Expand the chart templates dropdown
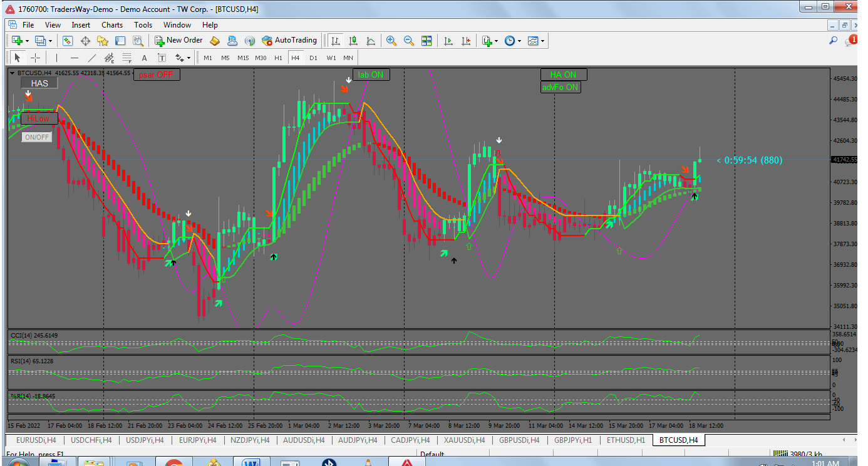This screenshot has height=466, width=868. click(542, 41)
